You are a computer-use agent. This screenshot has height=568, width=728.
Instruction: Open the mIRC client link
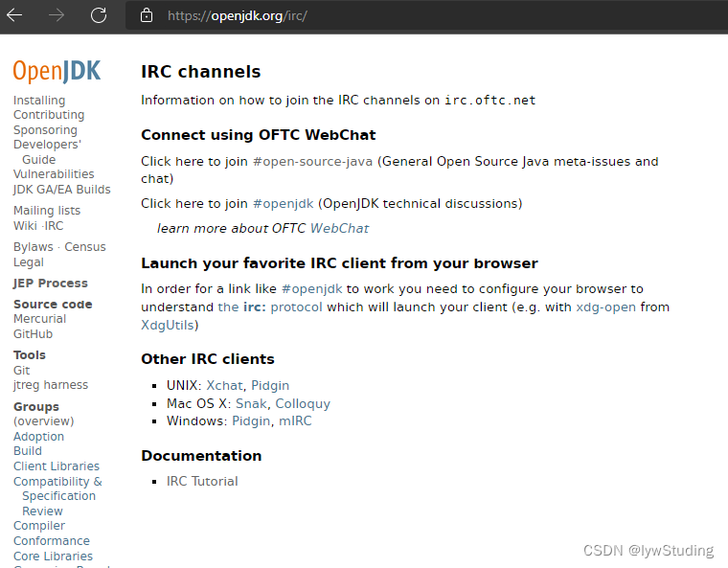[295, 421]
